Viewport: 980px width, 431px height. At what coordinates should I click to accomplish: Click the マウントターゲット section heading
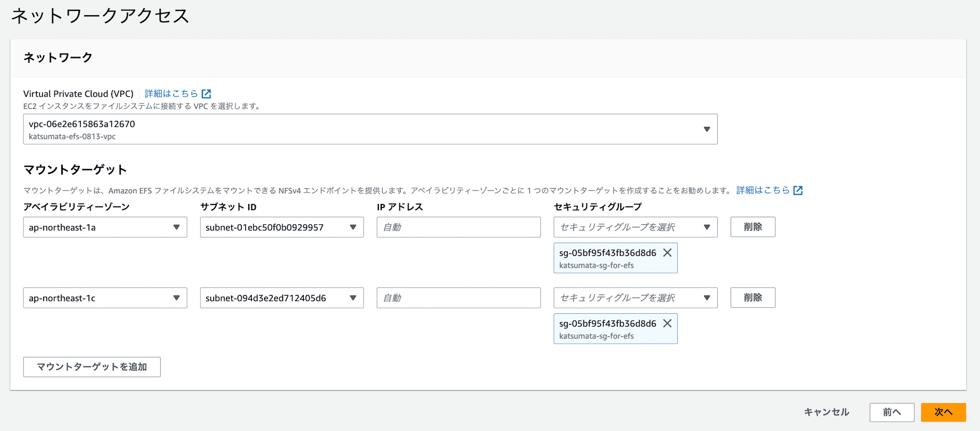(x=75, y=170)
